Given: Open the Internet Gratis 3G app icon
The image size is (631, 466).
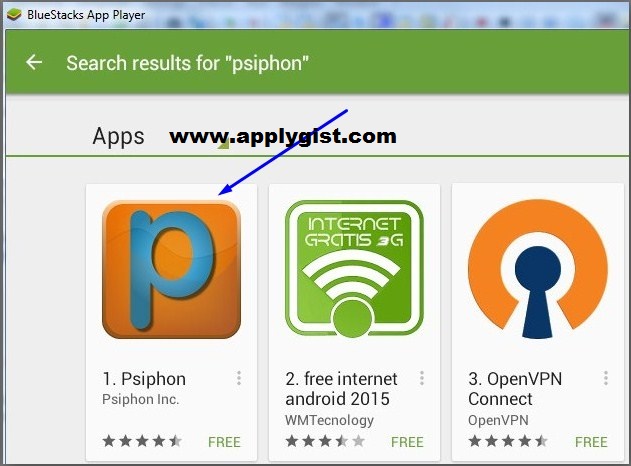Looking at the screenshot, I should coord(354,268).
